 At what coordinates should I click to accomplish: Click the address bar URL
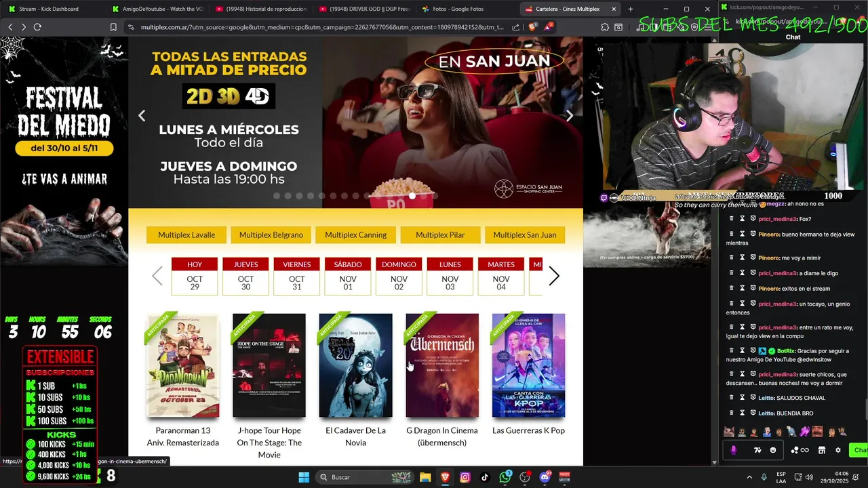tap(322, 27)
